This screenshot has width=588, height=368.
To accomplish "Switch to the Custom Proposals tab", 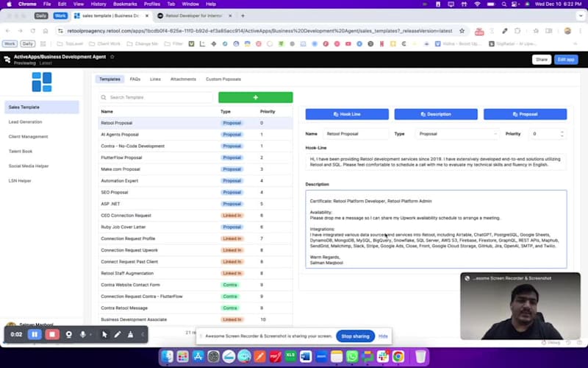I will point(223,79).
